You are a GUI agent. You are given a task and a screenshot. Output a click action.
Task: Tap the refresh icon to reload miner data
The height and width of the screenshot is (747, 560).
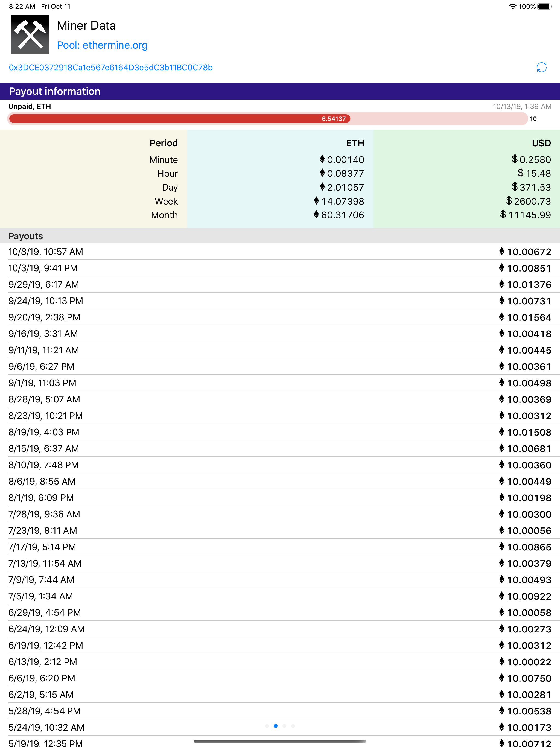click(541, 68)
